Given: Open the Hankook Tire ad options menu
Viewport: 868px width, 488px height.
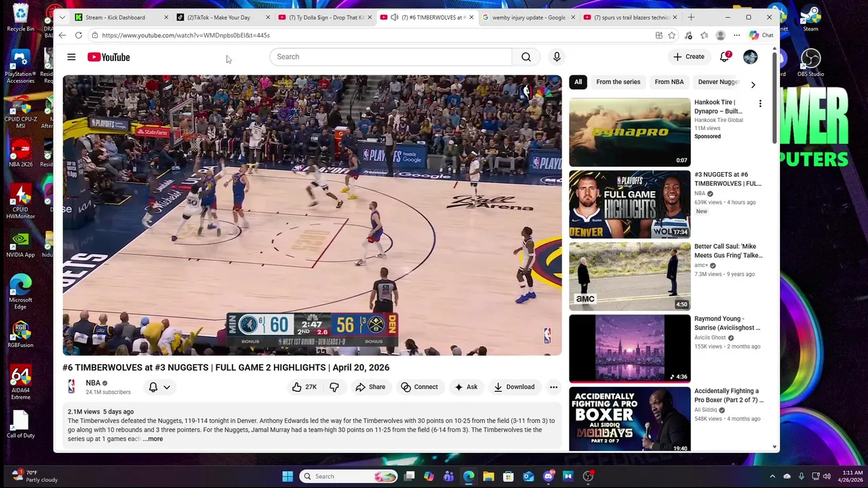Looking at the screenshot, I should pyautogui.click(x=760, y=104).
